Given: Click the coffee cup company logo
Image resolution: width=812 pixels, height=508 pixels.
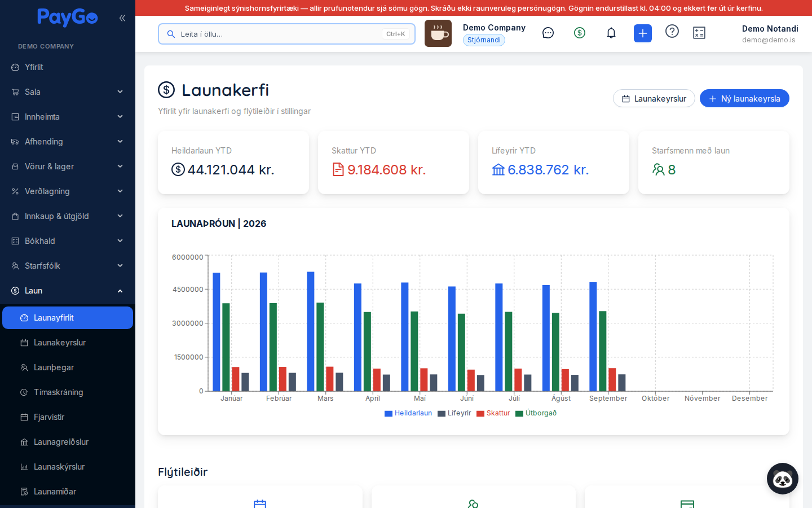Looking at the screenshot, I should tap(438, 33).
